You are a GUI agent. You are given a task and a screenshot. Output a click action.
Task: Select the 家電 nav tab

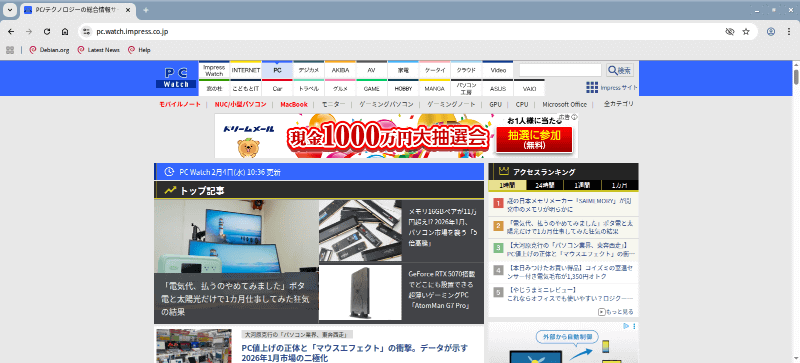tap(403, 70)
